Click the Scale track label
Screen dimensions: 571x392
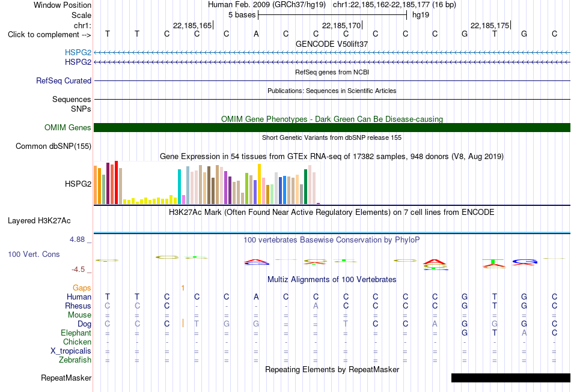tap(81, 15)
